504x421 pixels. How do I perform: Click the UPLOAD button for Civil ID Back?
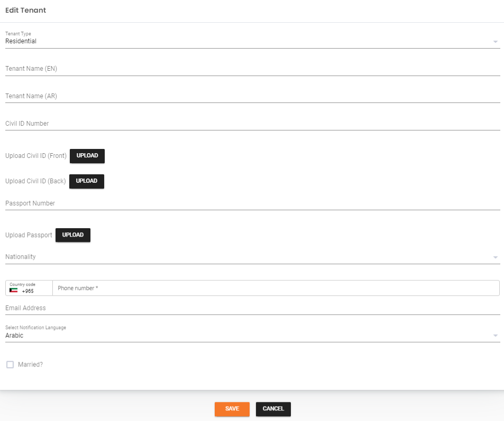[86, 181]
